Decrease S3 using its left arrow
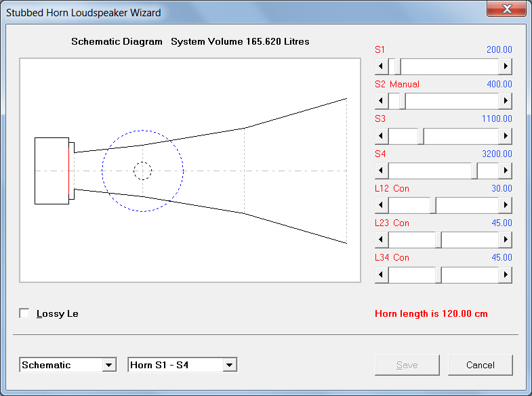This screenshot has height=396, width=532. point(382,136)
